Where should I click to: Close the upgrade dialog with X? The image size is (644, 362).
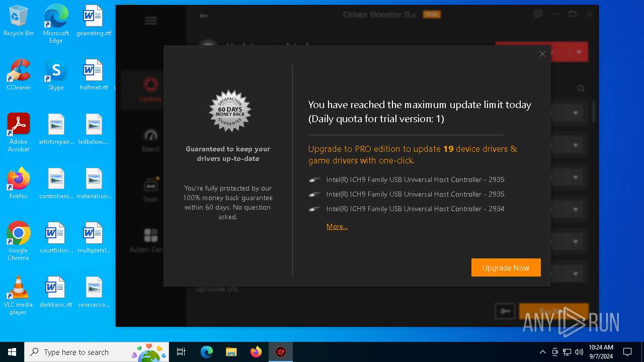(542, 54)
